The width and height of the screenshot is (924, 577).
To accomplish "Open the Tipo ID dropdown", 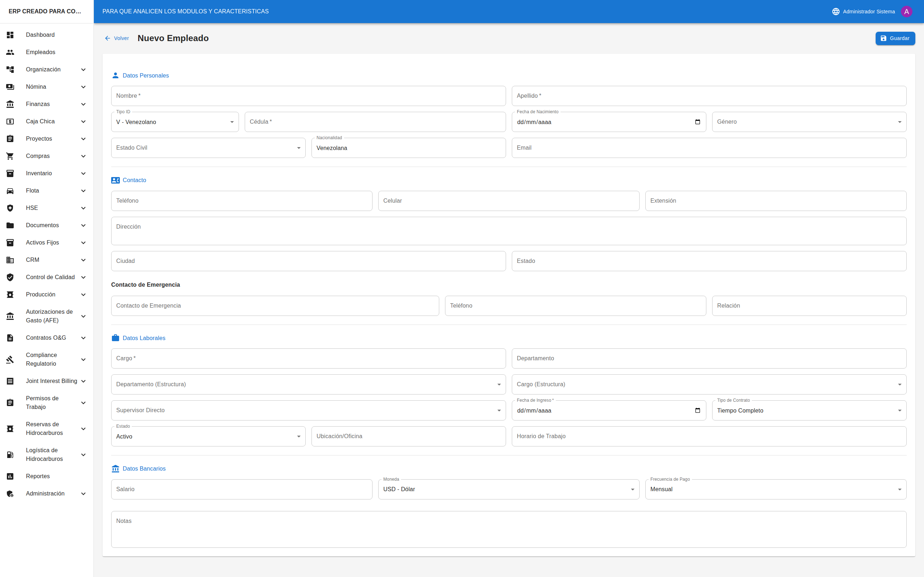I will 175,122.
